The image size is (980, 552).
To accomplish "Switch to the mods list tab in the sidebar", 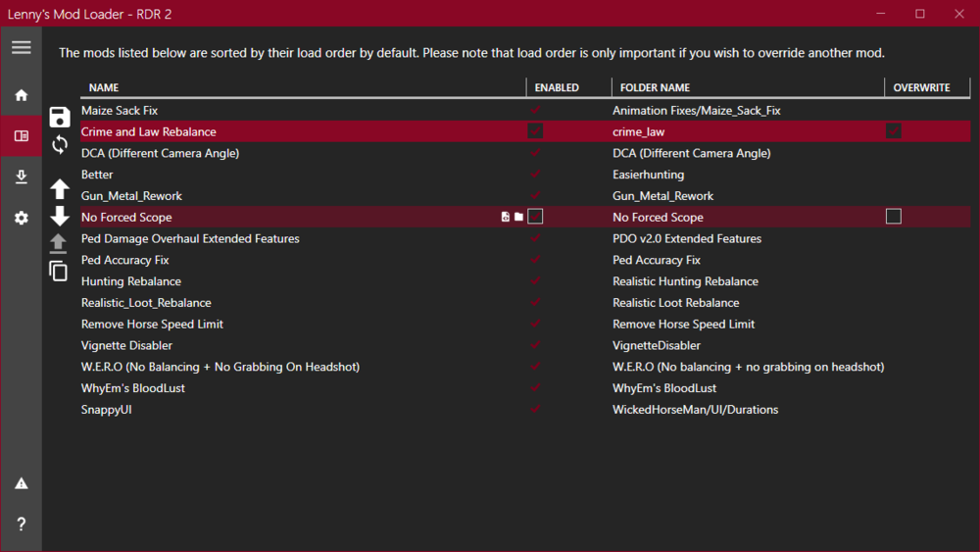I will click(x=21, y=136).
